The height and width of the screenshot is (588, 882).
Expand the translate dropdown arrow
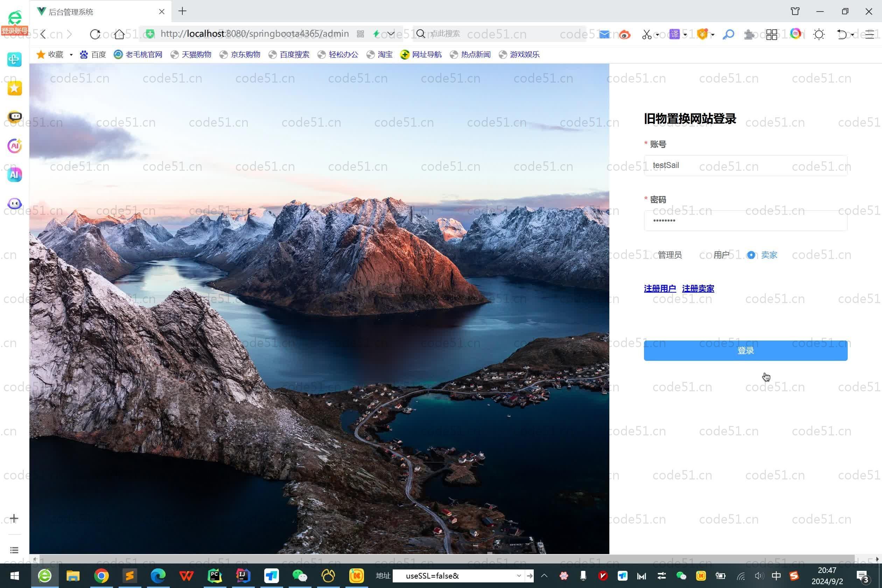[685, 35]
